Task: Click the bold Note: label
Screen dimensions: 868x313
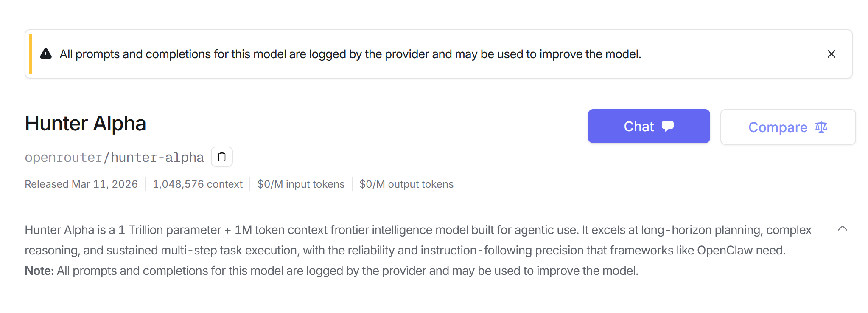Action: pyautogui.click(x=39, y=271)
